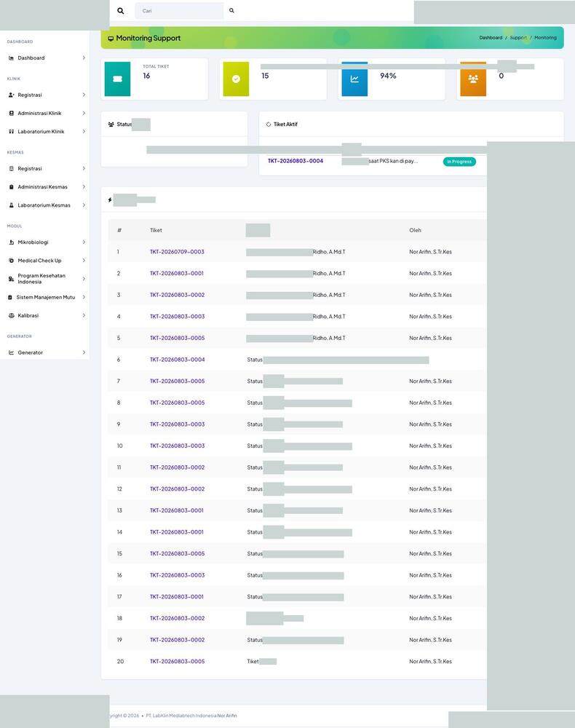Click Ridho, A.Md.T in row 1
This screenshot has width=575, height=728.
click(x=329, y=252)
